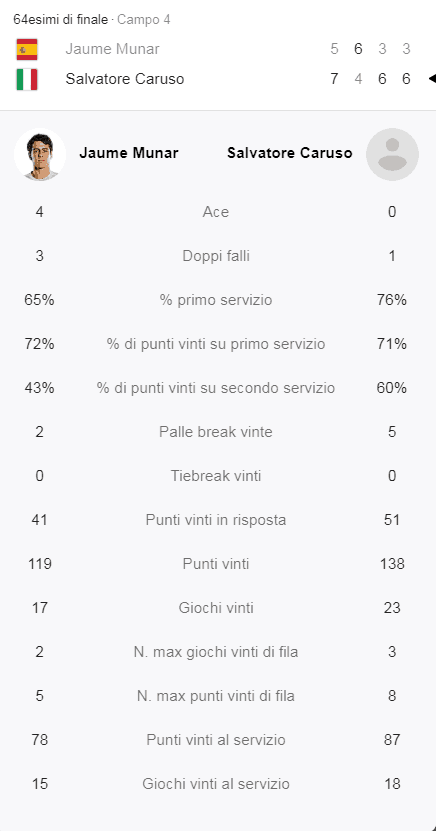
Task: Click the winner arrow beside Caruso's score
Action: 432,79
